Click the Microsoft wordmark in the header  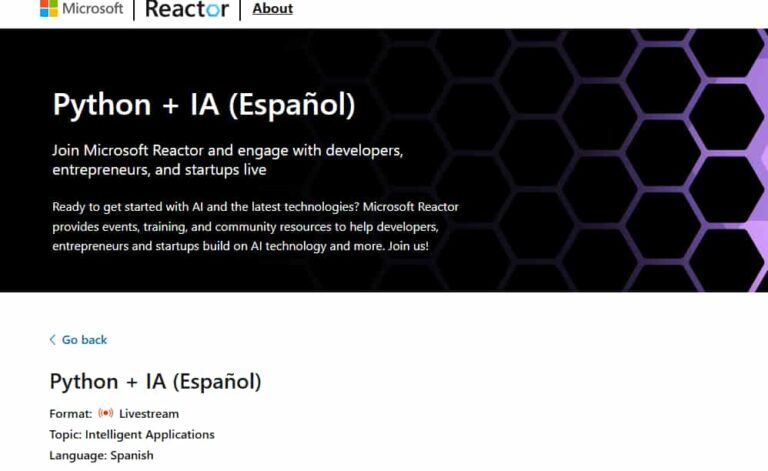click(x=92, y=9)
